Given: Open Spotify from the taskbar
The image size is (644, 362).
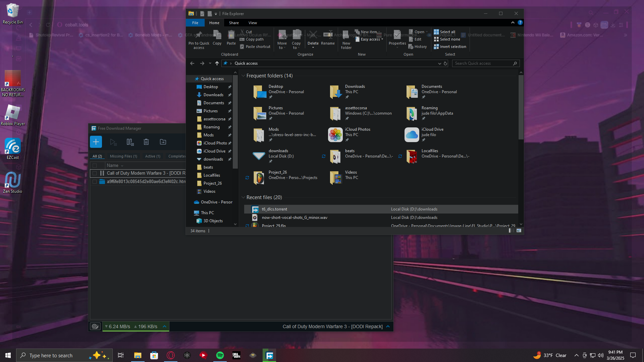Looking at the screenshot, I should 220,355.
